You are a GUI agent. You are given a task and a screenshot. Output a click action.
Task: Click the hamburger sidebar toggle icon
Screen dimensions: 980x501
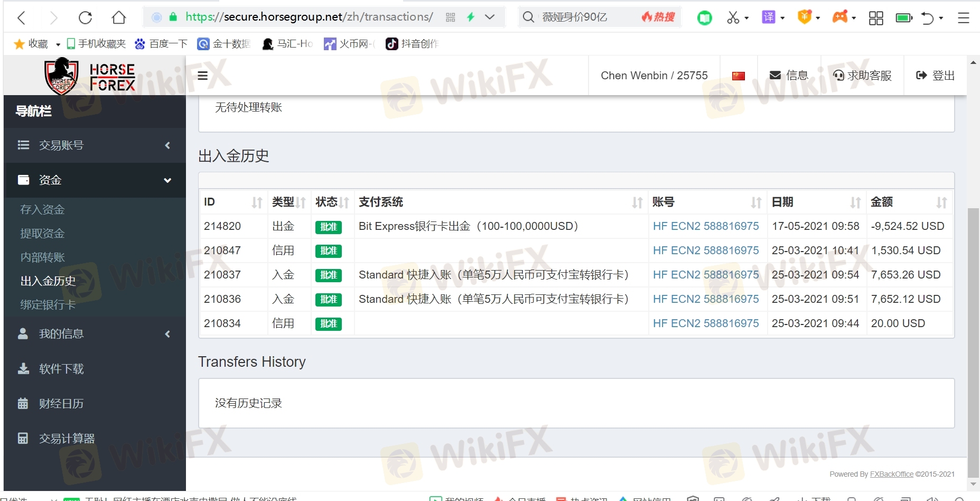pyautogui.click(x=202, y=76)
